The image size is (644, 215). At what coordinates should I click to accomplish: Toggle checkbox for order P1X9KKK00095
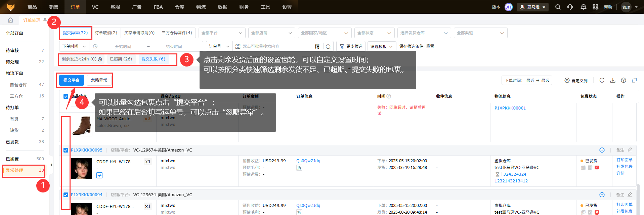pos(66,150)
